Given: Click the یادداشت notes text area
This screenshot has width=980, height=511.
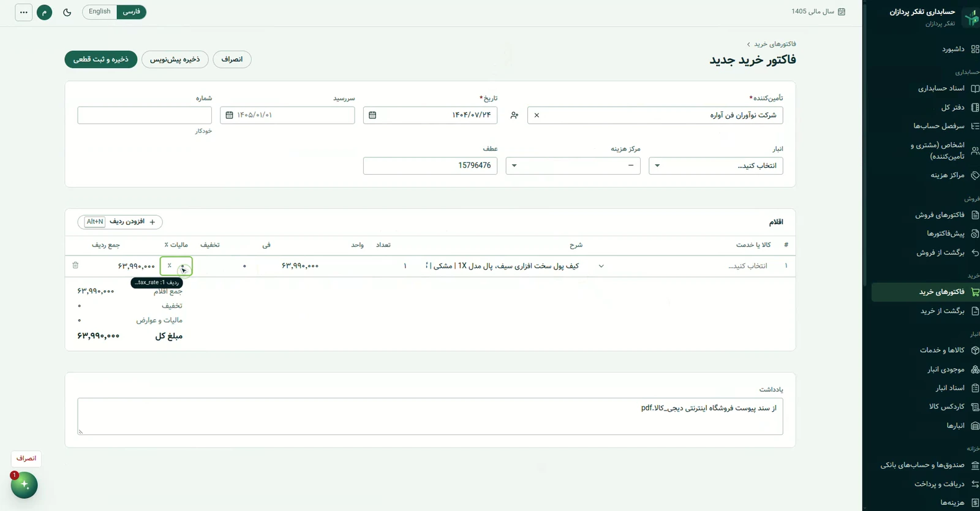Looking at the screenshot, I should point(430,417).
